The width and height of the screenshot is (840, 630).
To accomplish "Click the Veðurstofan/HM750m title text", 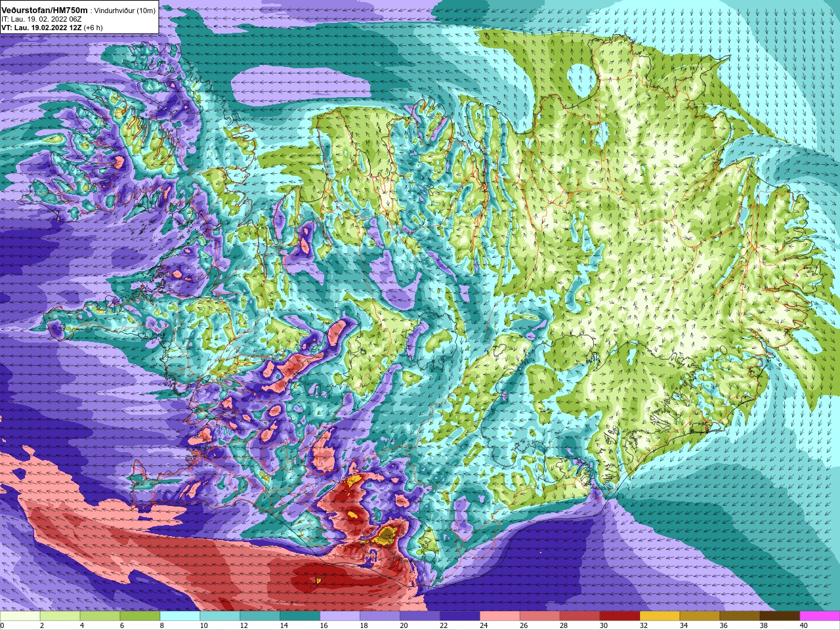I will (45, 10).
